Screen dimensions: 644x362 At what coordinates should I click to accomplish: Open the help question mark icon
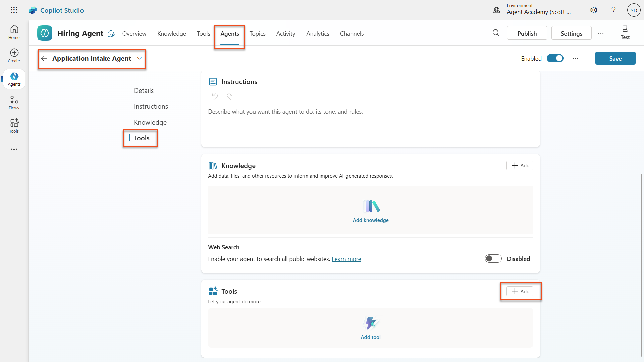(x=613, y=10)
